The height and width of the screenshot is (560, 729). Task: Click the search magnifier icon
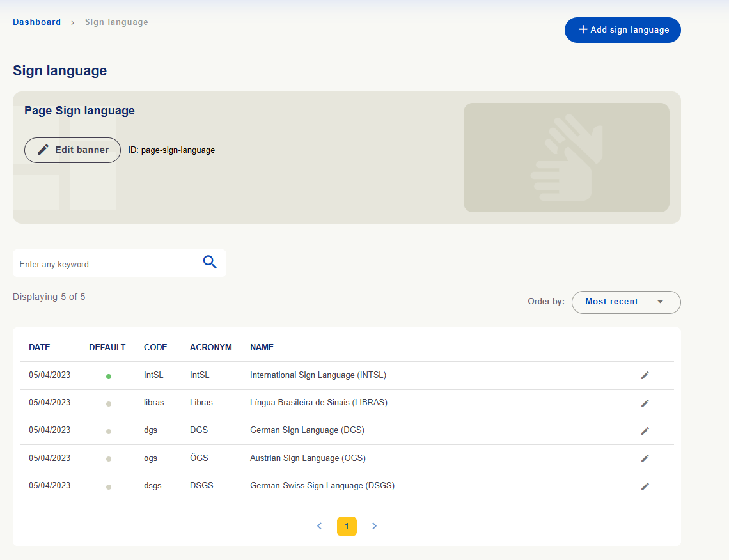point(210,262)
